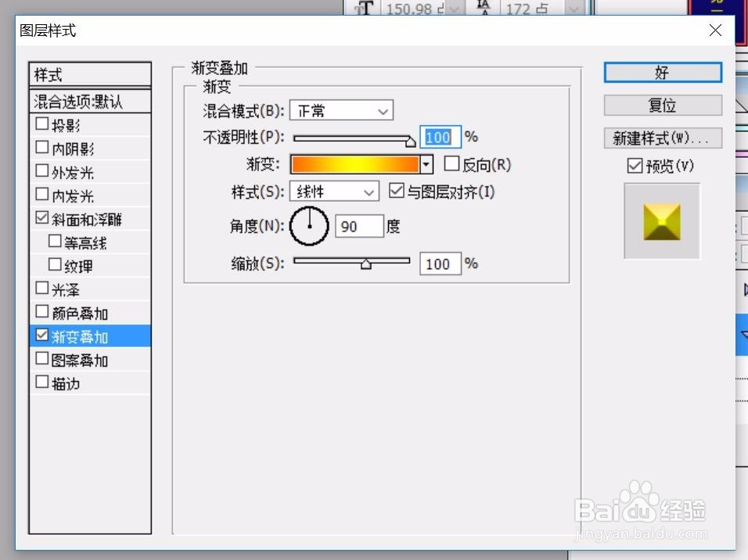Open the gradient picker arrow
Image resolution: width=748 pixels, height=560 pixels.
point(426,164)
